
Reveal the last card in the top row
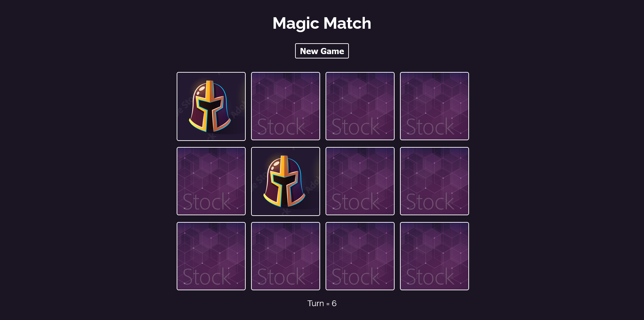[x=435, y=106]
